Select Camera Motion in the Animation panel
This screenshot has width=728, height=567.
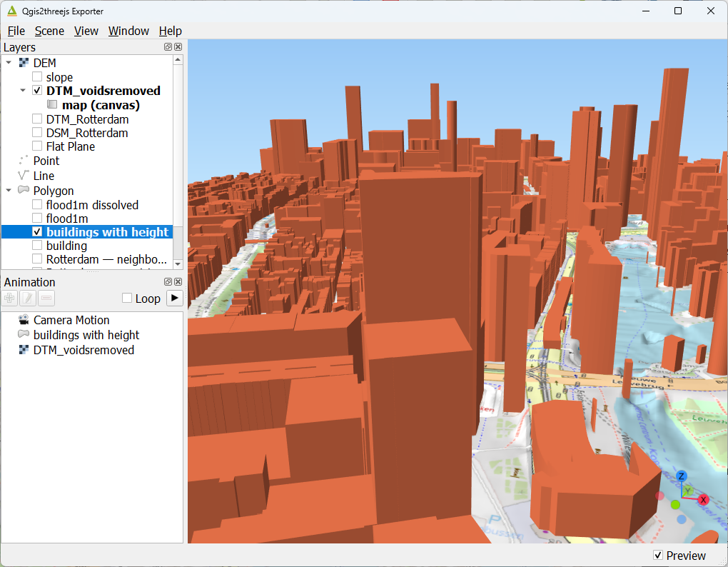[x=71, y=320]
